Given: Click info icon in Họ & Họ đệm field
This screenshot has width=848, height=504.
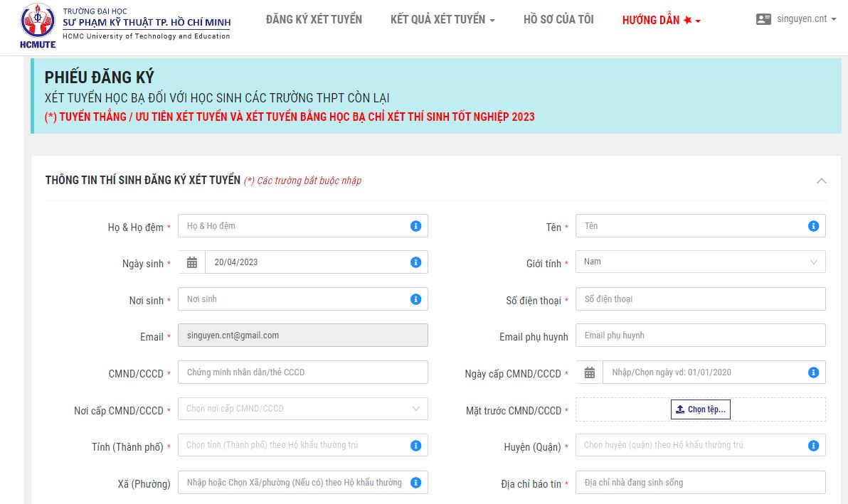Looking at the screenshot, I should [415, 226].
